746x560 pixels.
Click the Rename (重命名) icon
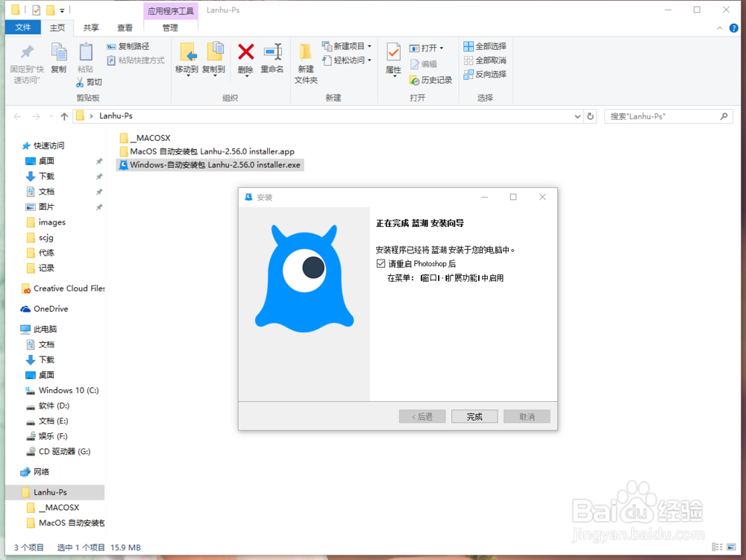tap(272, 51)
